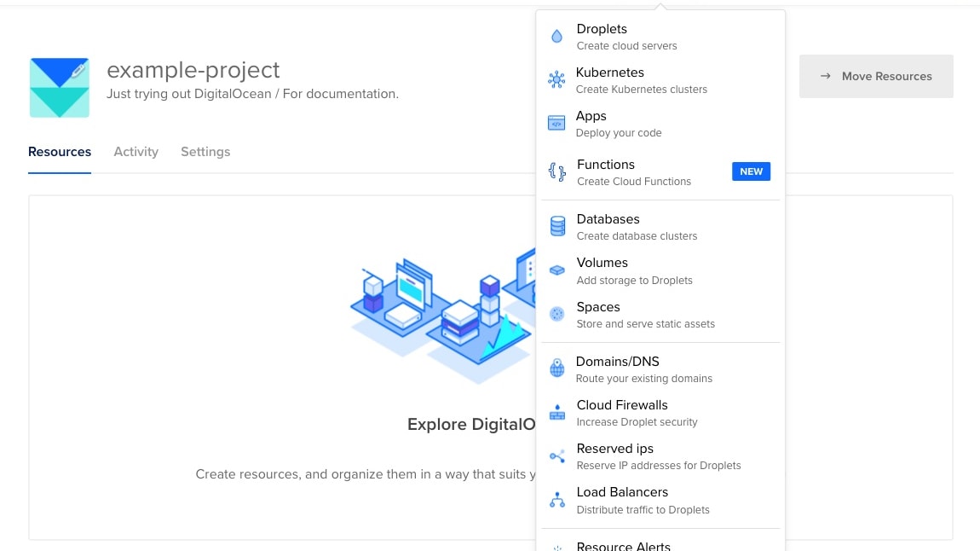This screenshot has height=551, width=980.
Task: Click the Load Balancers icon
Action: (557, 498)
